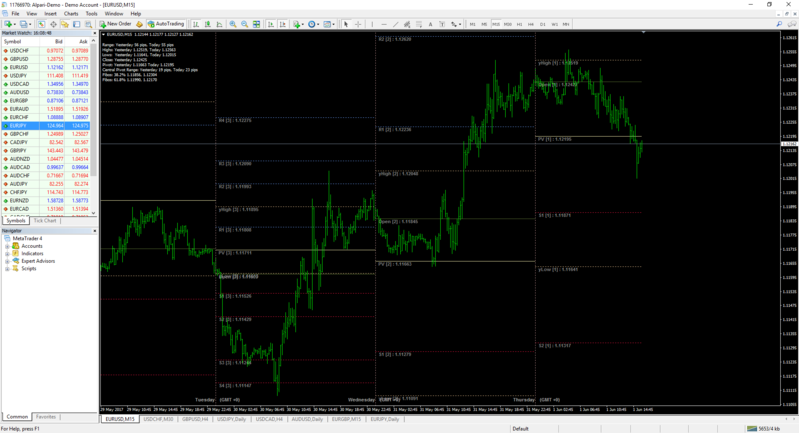The width and height of the screenshot is (799, 433).
Task: Select the Equidistant Channel tool
Action: (x=407, y=24)
